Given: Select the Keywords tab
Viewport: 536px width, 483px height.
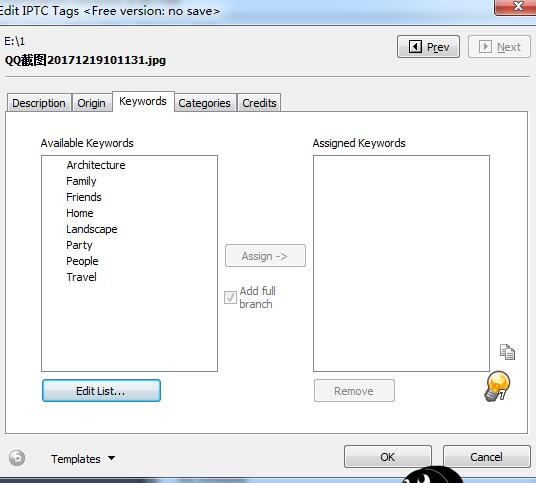Looking at the screenshot, I should coord(143,101).
